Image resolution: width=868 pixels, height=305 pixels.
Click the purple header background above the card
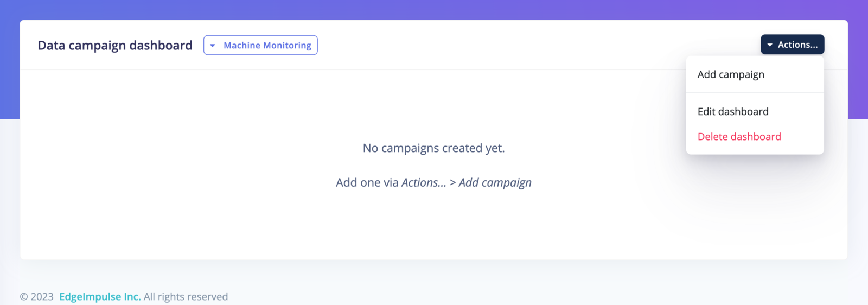click(434, 9)
